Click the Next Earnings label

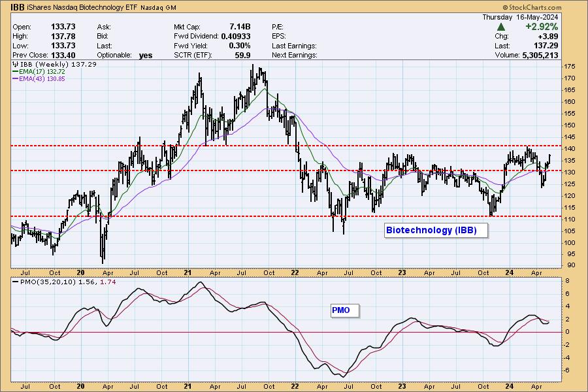click(295, 55)
